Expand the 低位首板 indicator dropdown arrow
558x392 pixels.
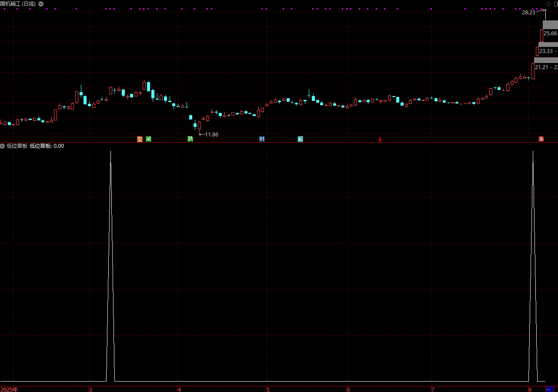pyautogui.click(x=3, y=146)
